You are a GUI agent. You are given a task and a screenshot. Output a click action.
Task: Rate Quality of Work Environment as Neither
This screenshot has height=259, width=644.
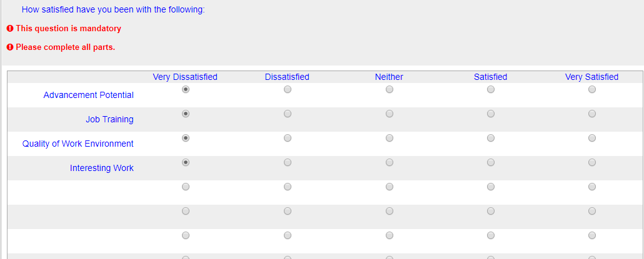[390, 138]
